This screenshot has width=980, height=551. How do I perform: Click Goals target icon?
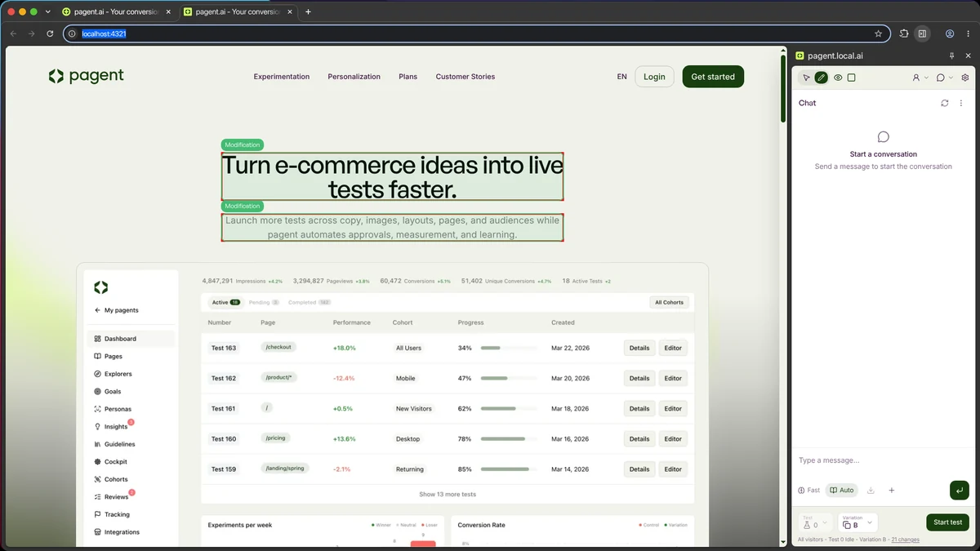[98, 392]
